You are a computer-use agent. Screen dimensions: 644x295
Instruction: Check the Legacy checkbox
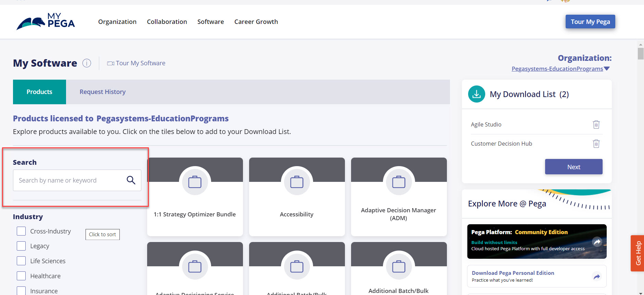[x=21, y=246]
